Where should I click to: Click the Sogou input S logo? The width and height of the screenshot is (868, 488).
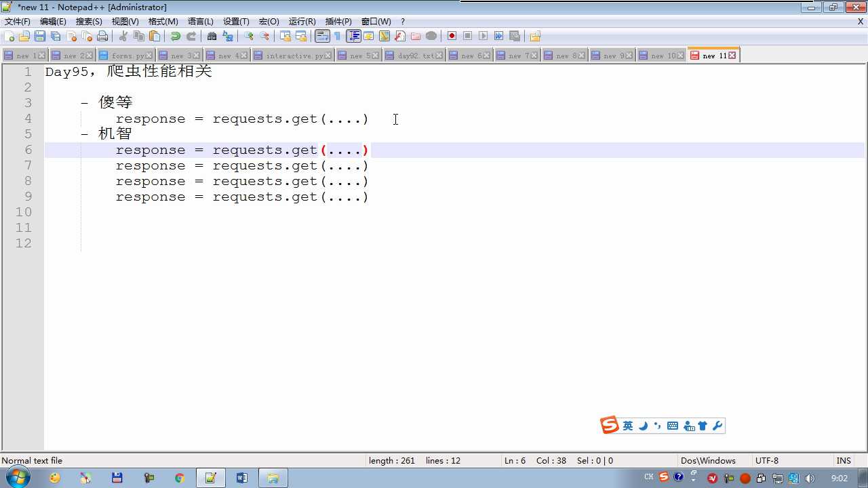coord(610,425)
